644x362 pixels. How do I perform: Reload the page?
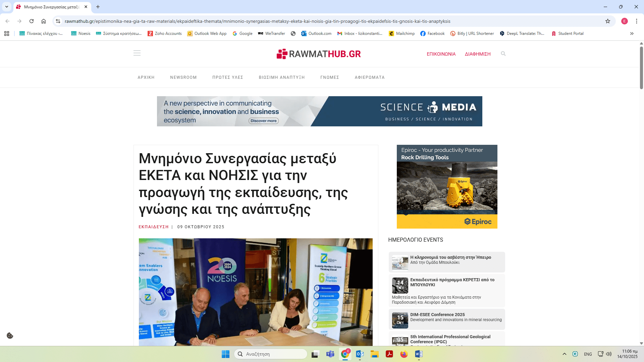[x=32, y=21]
